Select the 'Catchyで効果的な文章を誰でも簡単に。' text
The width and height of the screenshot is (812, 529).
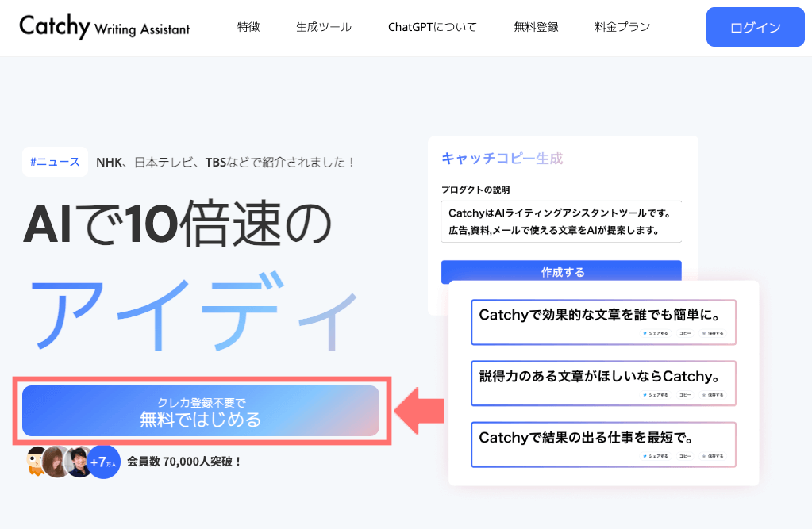[x=600, y=315]
